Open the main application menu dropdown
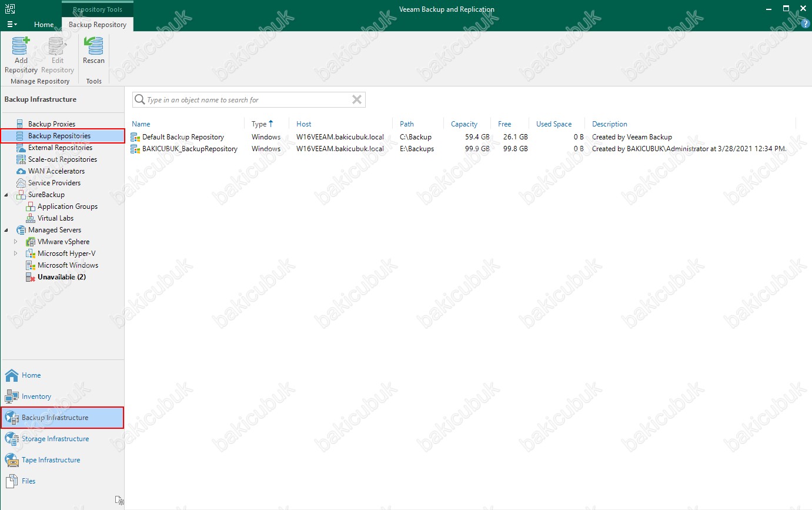The height and width of the screenshot is (510, 812). point(12,24)
